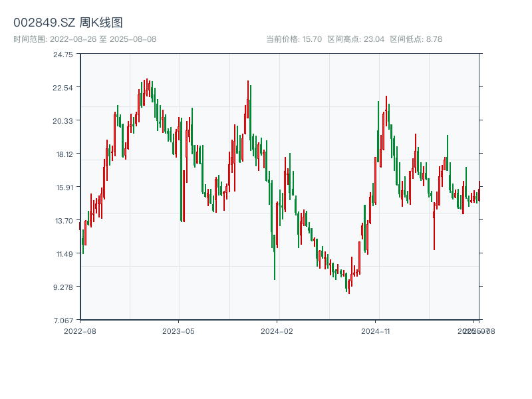Select x-axis label 2024-11
The image size is (532, 399).
[376, 331]
